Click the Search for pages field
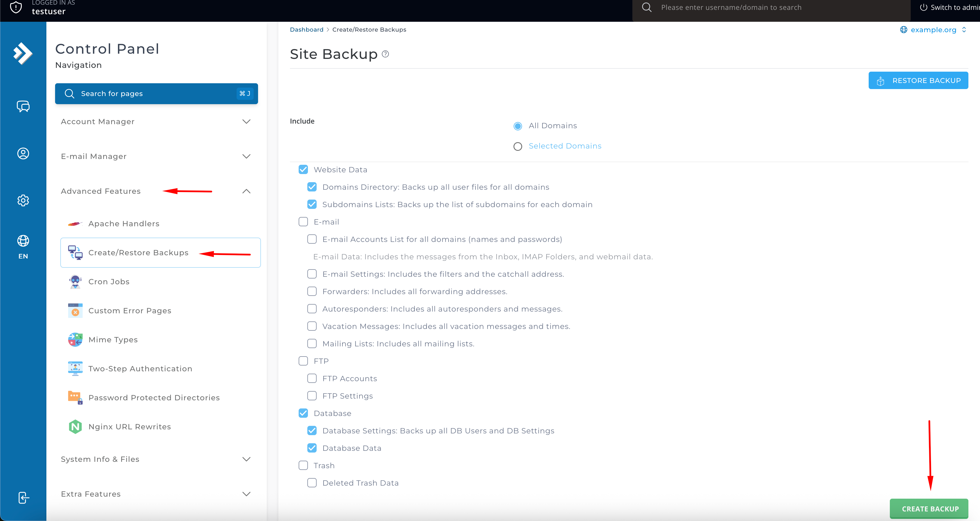 tap(156, 94)
